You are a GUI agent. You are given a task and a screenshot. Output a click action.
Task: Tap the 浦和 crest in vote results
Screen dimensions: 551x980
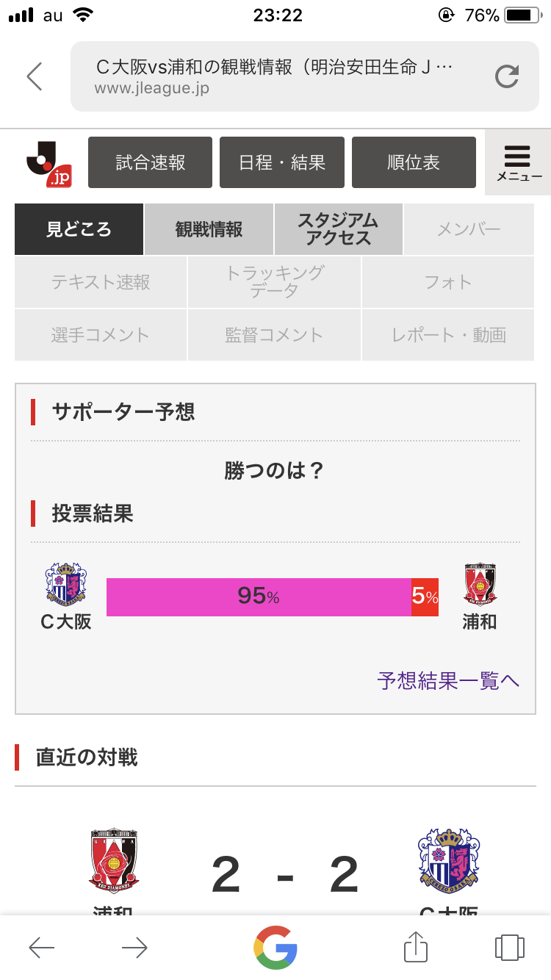pyautogui.click(x=480, y=584)
